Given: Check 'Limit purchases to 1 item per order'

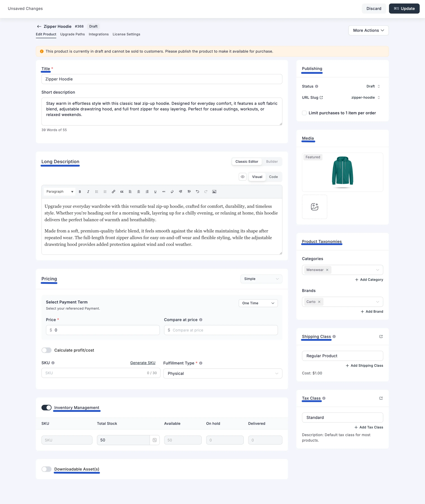Looking at the screenshot, I should 304,113.
